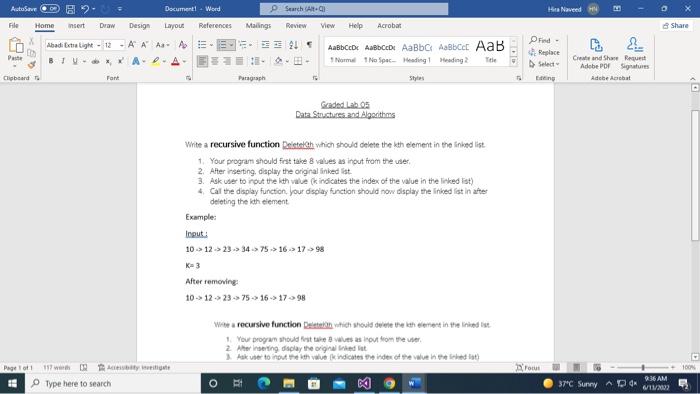The image size is (700, 394).
Task: Open the font size dropdown
Action: 121,45
